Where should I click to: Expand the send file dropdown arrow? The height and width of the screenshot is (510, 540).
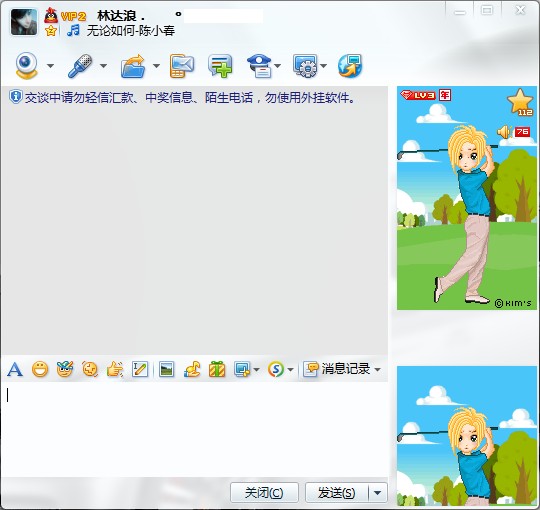tap(156, 66)
